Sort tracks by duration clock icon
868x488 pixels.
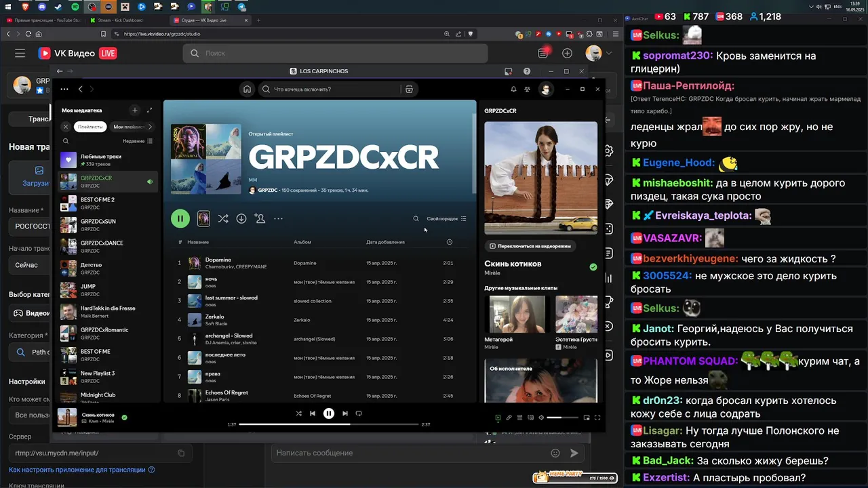[450, 242]
